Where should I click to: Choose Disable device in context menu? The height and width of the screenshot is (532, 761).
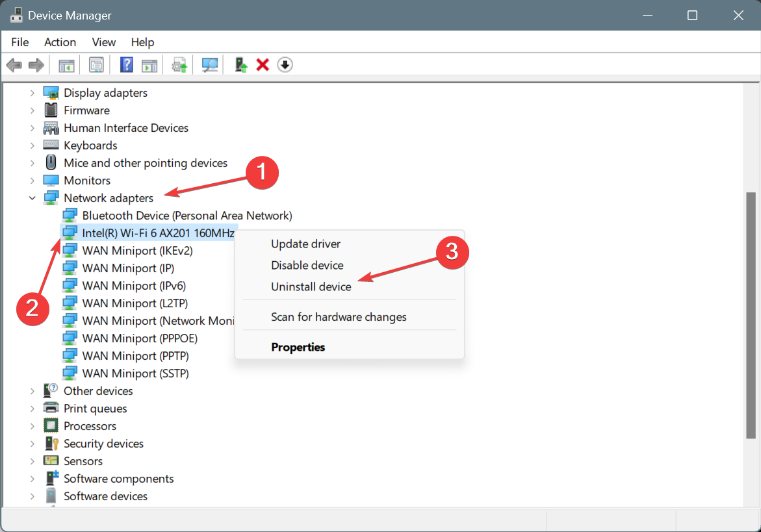tap(350, 265)
